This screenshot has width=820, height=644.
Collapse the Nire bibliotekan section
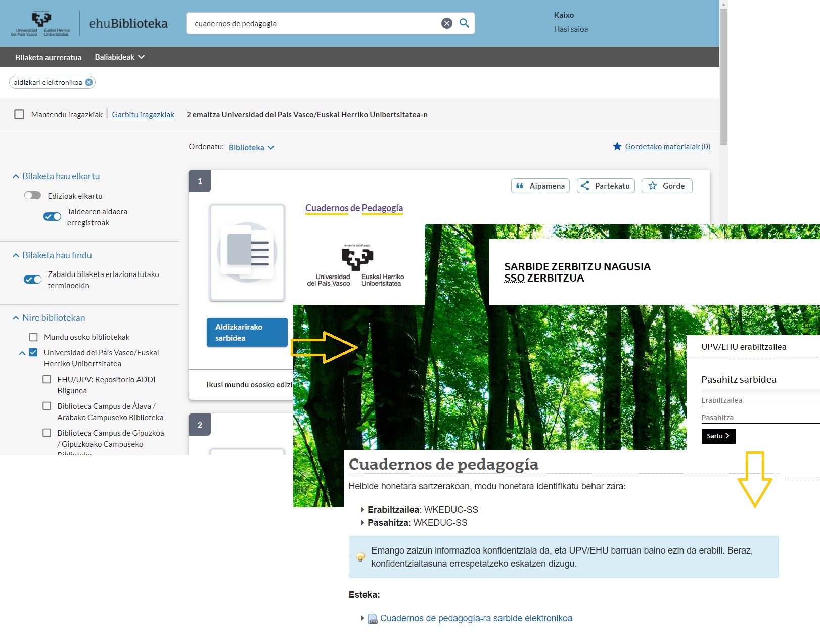coord(16,318)
